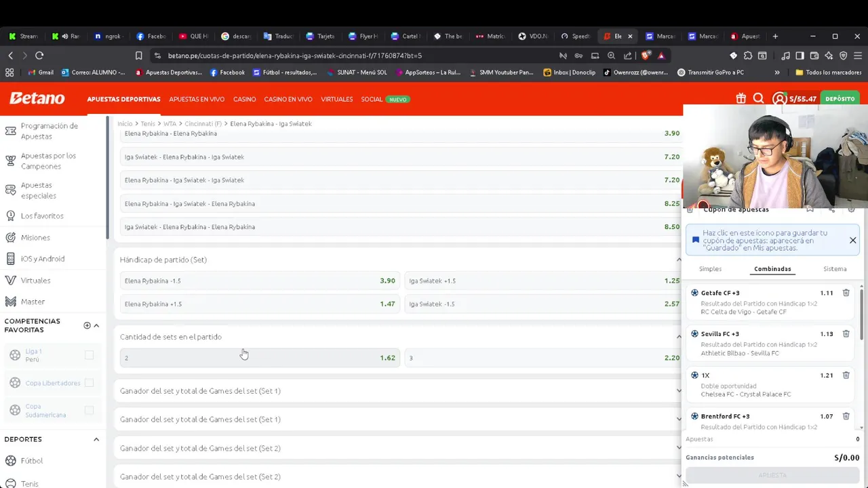The height and width of the screenshot is (488, 868).
Task: Click the Betano logo
Action: pos(37,99)
